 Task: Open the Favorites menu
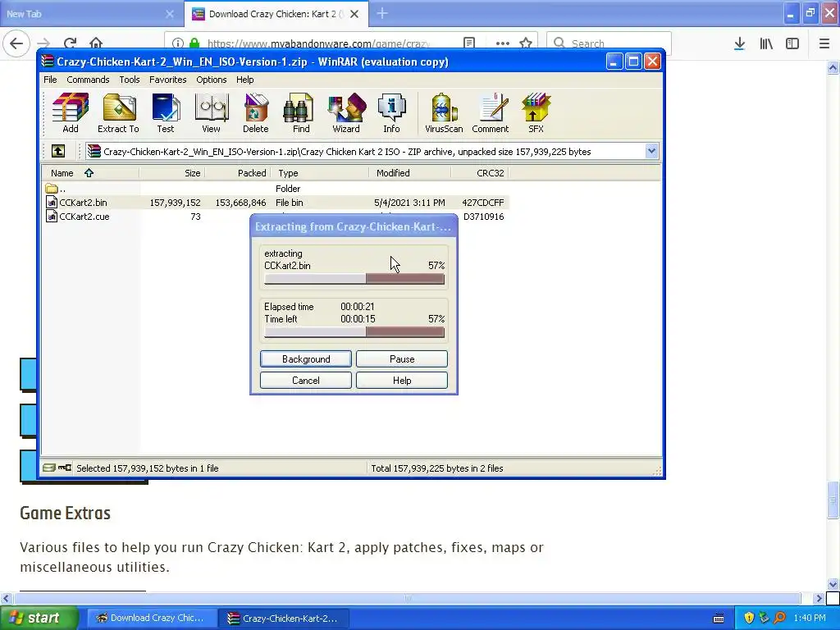pyautogui.click(x=167, y=80)
